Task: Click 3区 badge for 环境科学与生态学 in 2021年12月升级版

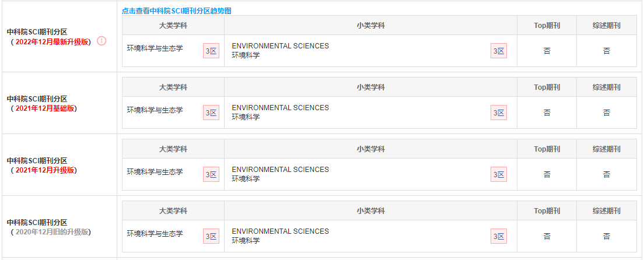Action: point(211,174)
